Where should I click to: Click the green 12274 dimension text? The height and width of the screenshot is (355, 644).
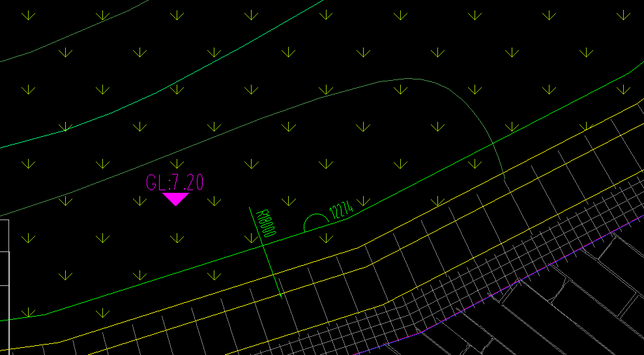coord(342,210)
